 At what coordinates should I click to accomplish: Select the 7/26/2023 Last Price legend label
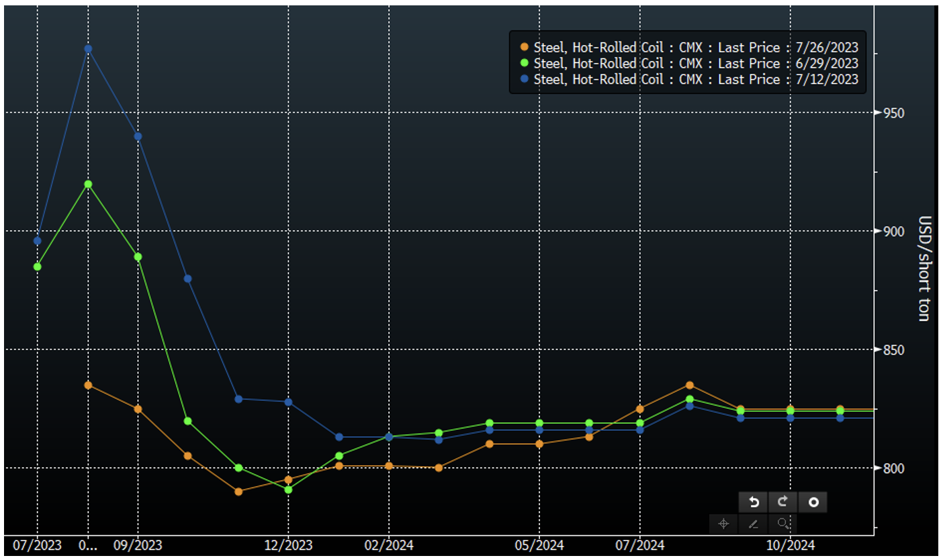695,47
